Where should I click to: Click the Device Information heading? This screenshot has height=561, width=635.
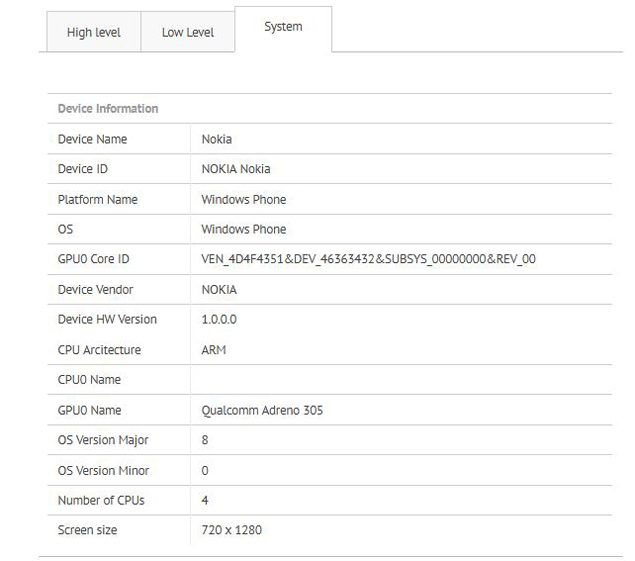point(108,109)
